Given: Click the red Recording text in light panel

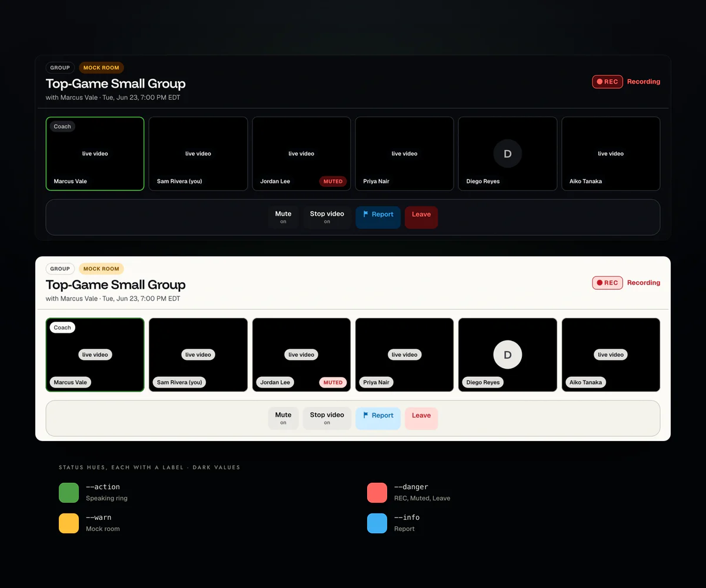Looking at the screenshot, I should coord(644,283).
